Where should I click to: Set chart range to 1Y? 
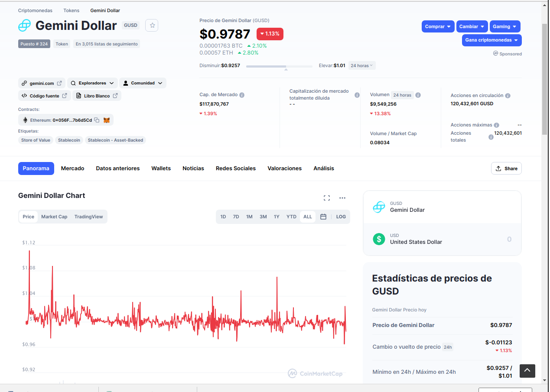point(277,217)
